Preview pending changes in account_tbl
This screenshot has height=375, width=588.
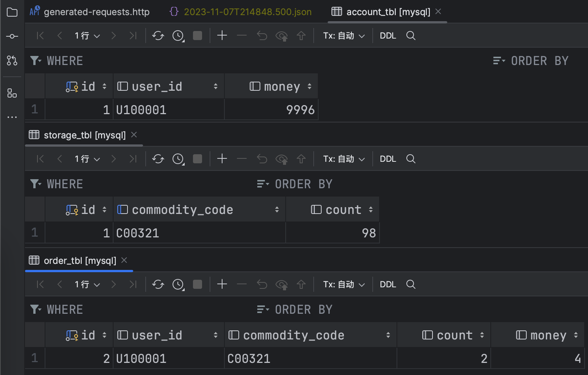click(282, 36)
